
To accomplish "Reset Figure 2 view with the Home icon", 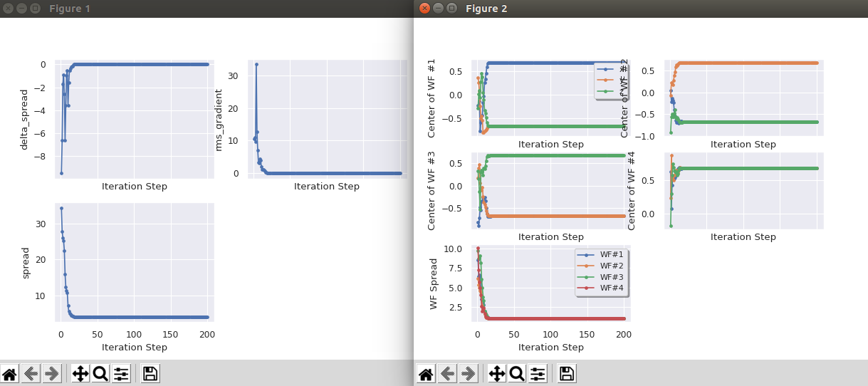I will point(426,373).
